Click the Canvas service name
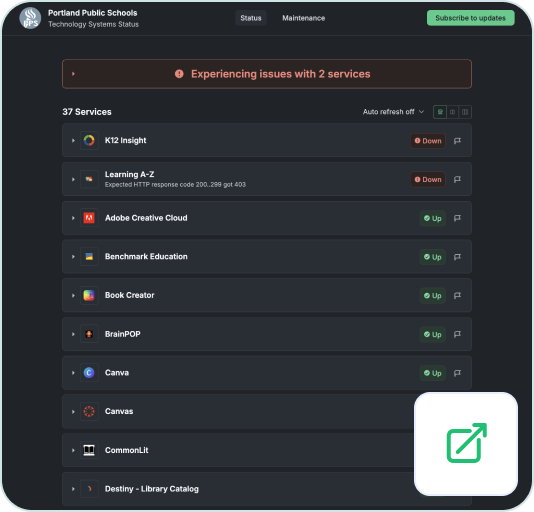Screen dimensions: 534x512 119,412
